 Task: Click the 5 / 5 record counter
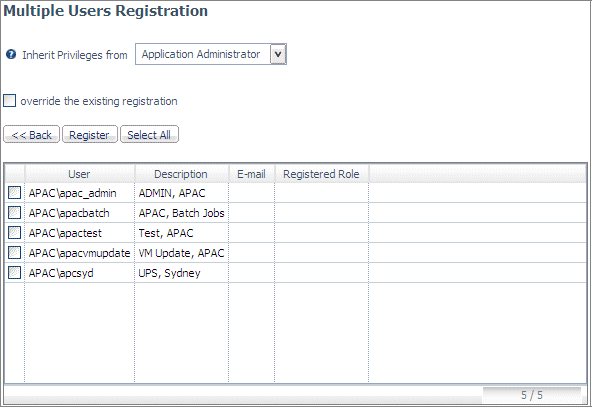tap(532, 395)
